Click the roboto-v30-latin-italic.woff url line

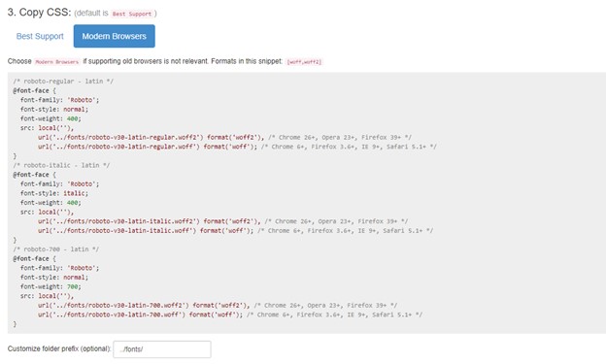pos(235,231)
